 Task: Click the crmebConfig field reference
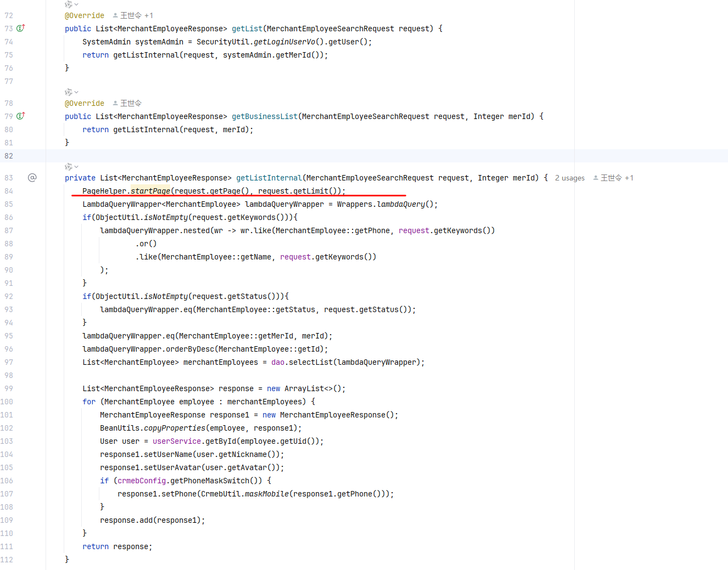[x=142, y=481]
